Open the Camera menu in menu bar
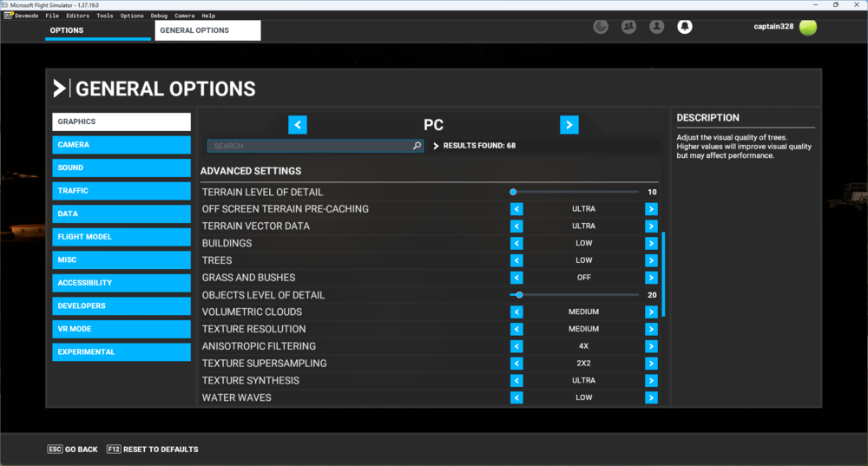 coord(184,16)
